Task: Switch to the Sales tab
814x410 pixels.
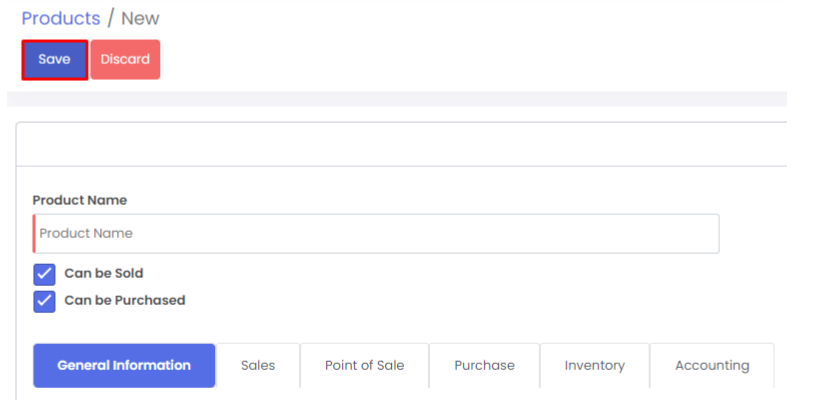Action: [257, 365]
